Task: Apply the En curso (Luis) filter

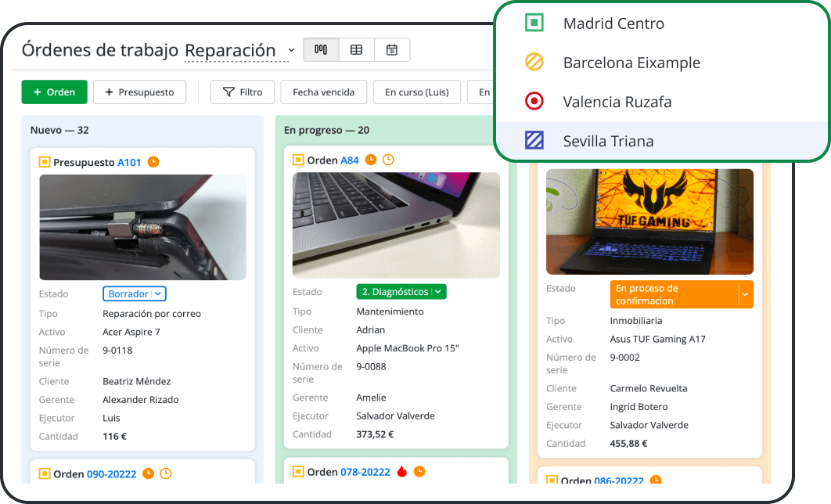Action: click(x=417, y=92)
